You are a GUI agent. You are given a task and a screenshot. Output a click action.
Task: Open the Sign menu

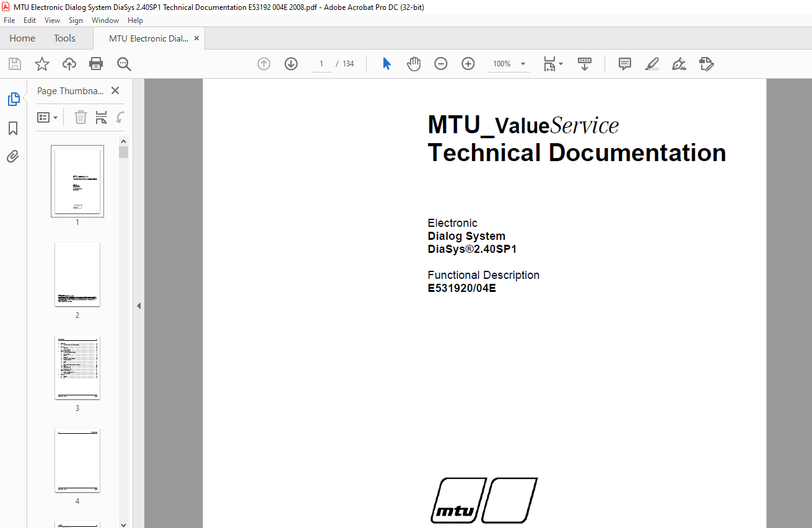[76, 20]
